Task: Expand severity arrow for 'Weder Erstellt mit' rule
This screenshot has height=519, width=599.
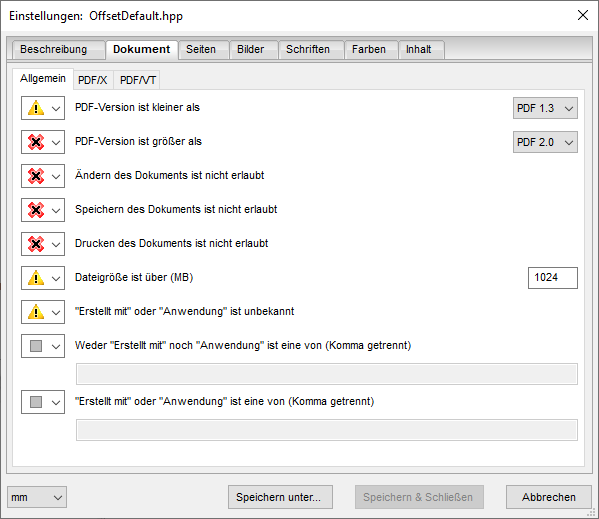Action: [x=56, y=347]
